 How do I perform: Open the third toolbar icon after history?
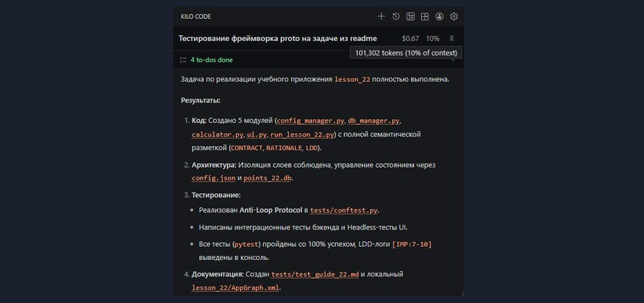(x=411, y=17)
